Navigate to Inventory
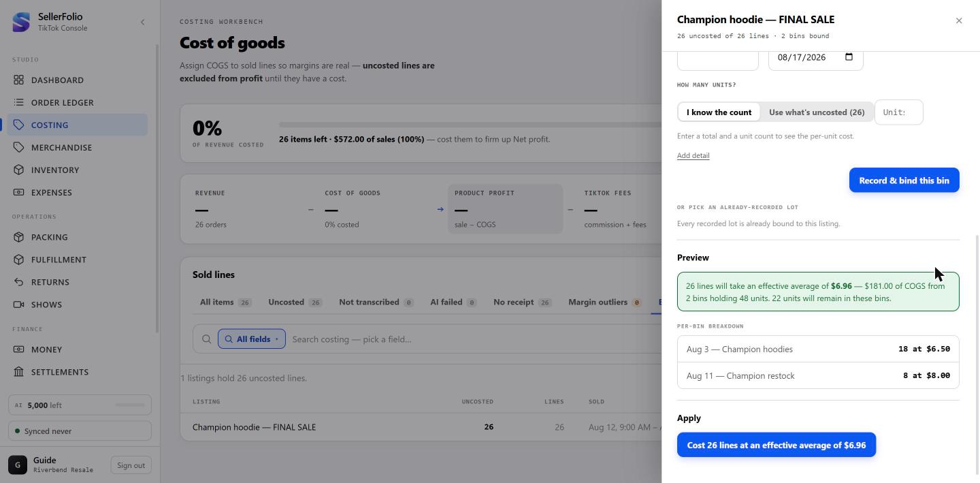This screenshot has width=980, height=483. coord(78,170)
